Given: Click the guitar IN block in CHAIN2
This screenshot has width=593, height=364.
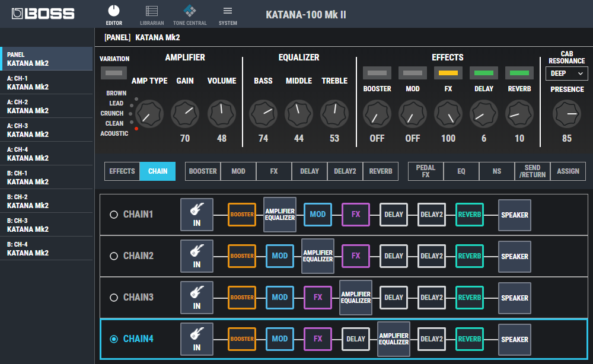Looking at the screenshot, I should coord(197,256).
